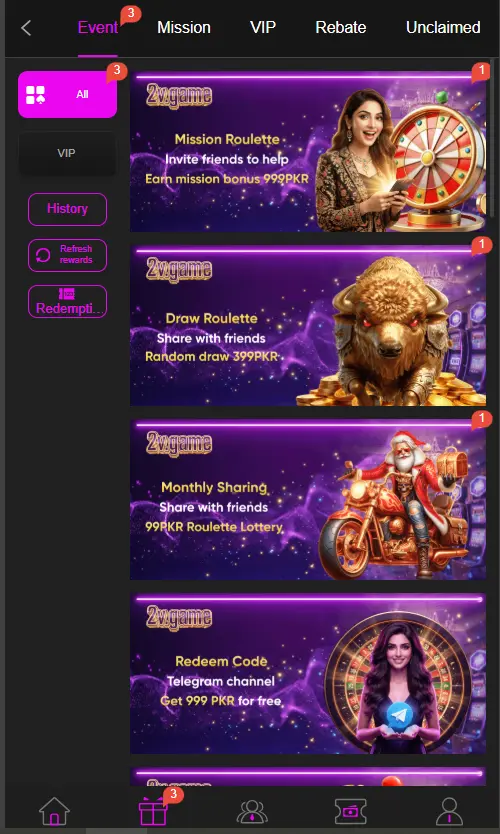Click the grid icon in the All filter
This screenshot has height=834, width=500.
[x=36, y=95]
